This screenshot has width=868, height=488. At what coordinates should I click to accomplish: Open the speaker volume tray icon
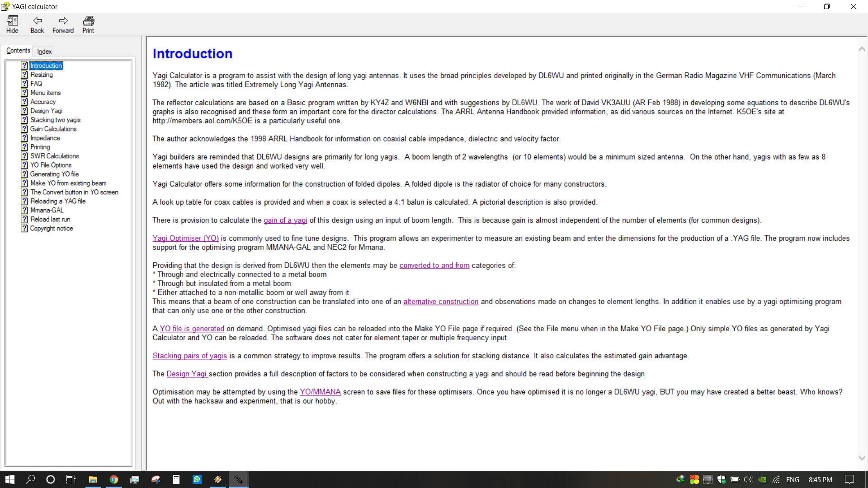click(748, 479)
